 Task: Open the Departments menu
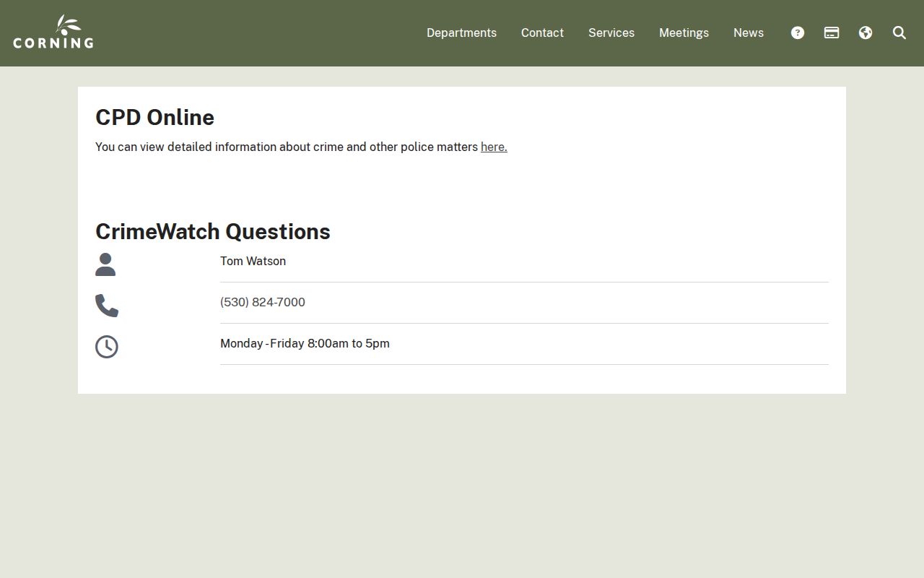[461, 33]
